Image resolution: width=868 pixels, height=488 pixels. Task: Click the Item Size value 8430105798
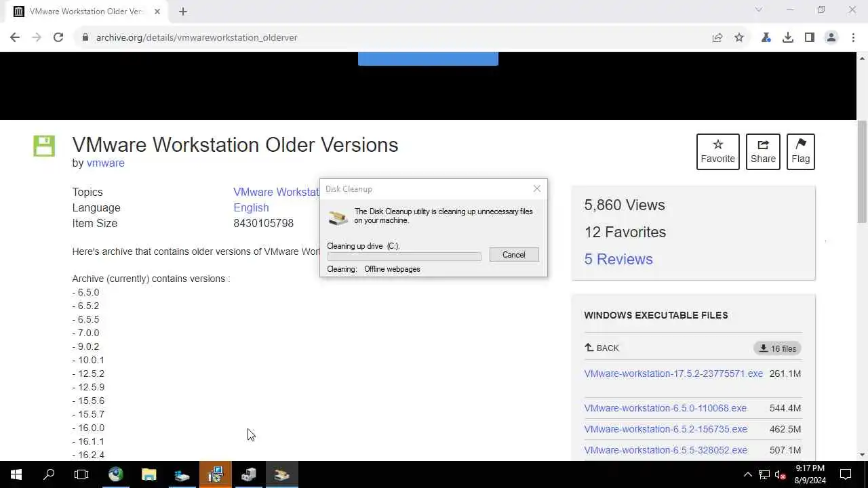pyautogui.click(x=264, y=224)
